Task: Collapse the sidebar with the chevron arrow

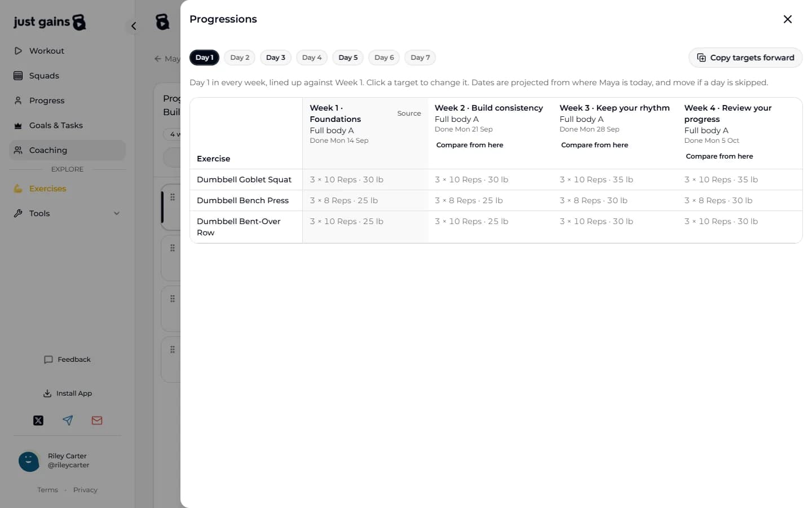Action: (134, 26)
